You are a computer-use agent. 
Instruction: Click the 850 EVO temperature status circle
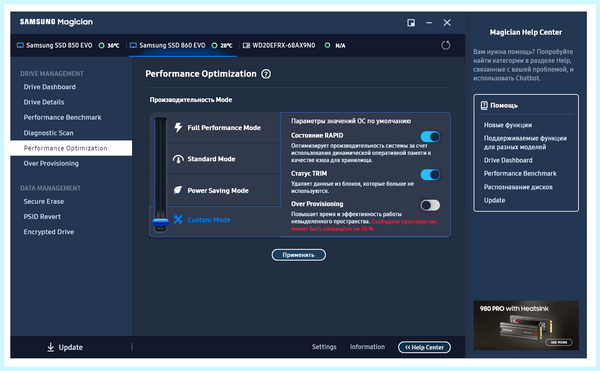click(101, 46)
